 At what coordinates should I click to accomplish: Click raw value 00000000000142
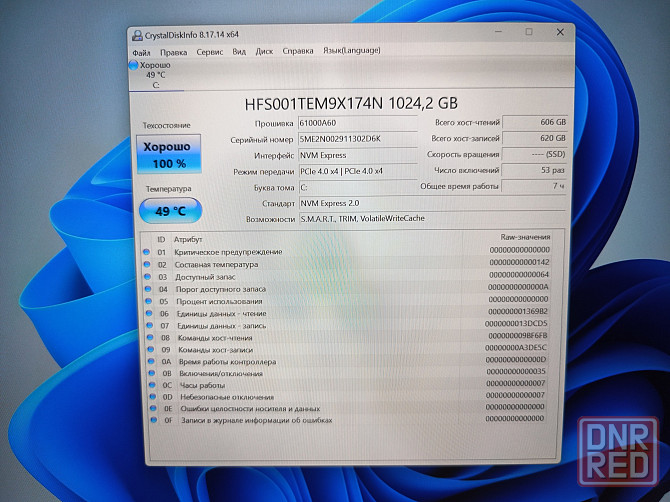(519, 262)
